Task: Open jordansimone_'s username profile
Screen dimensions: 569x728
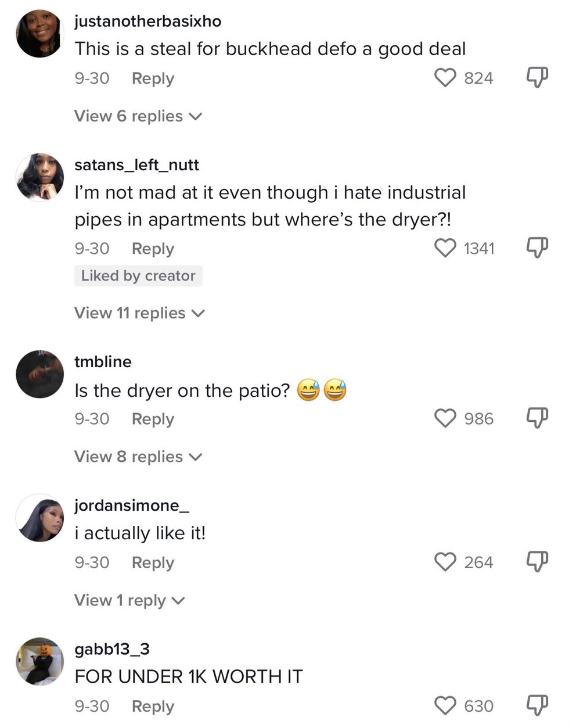Action: click(x=130, y=505)
